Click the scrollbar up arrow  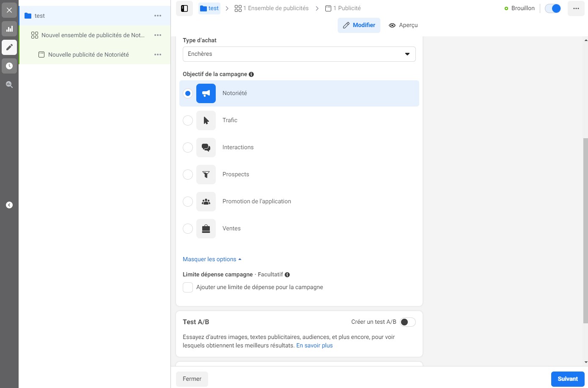585,40
